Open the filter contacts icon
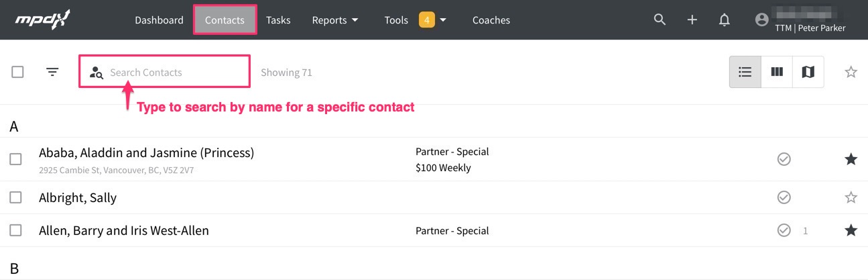The height and width of the screenshot is (280, 868). (53, 72)
